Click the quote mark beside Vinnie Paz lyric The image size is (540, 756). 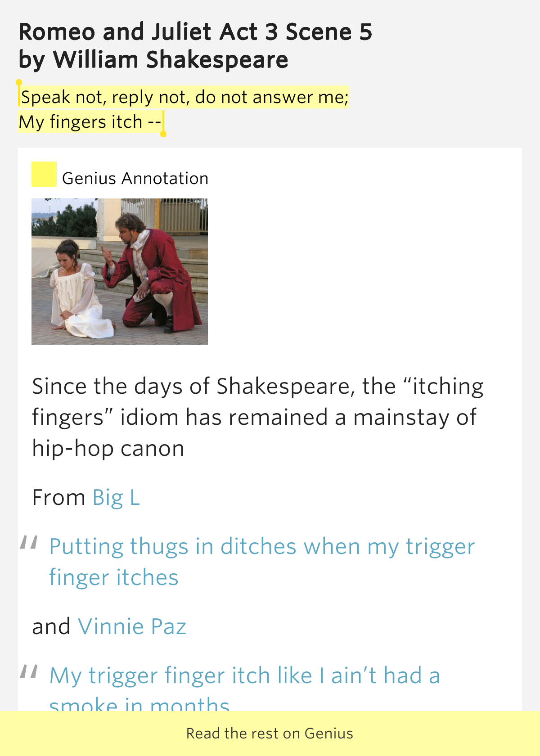(29, 671)
